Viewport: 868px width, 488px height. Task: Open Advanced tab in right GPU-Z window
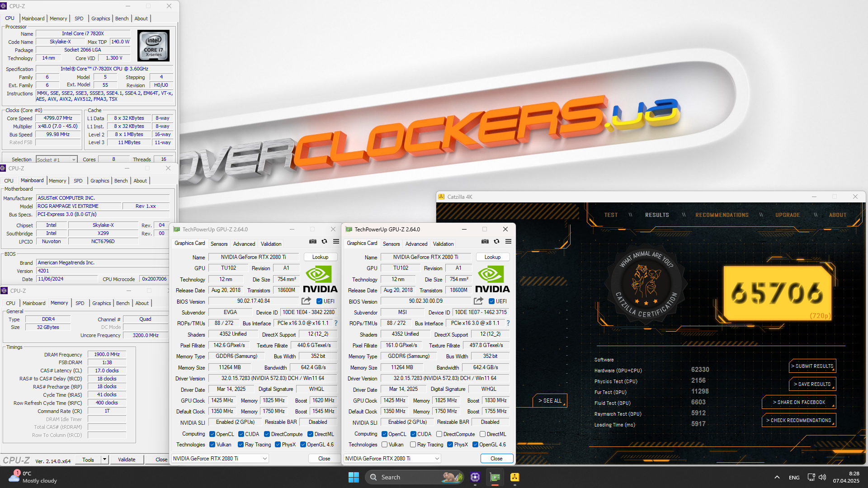[416, 244]
